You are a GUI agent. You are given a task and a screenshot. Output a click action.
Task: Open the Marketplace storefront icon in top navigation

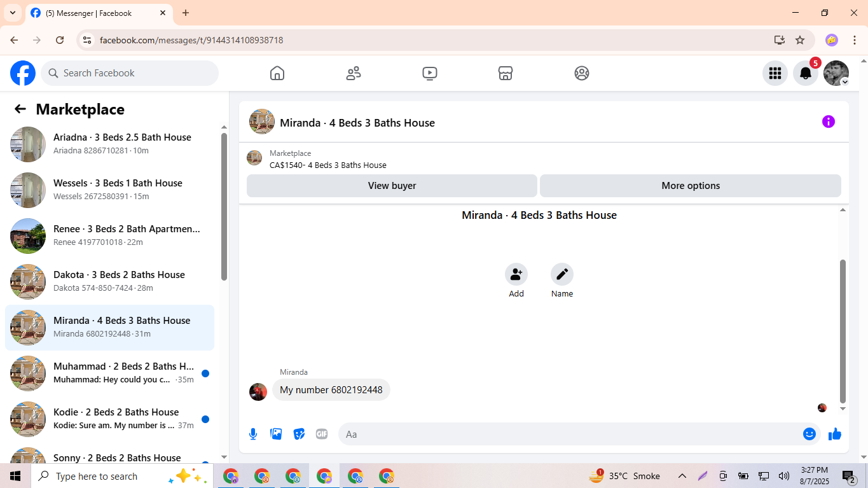pos(506,73)
